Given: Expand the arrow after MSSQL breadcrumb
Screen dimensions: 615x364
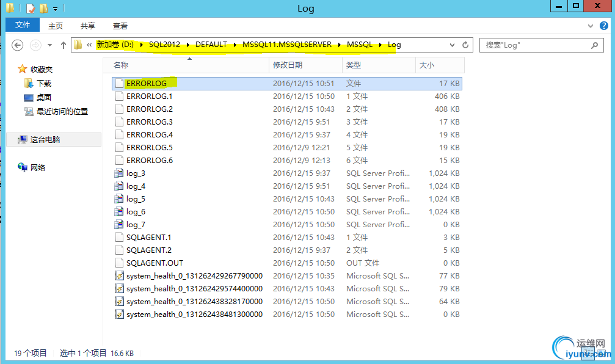Looking at the screenshot, I should 380,45.
